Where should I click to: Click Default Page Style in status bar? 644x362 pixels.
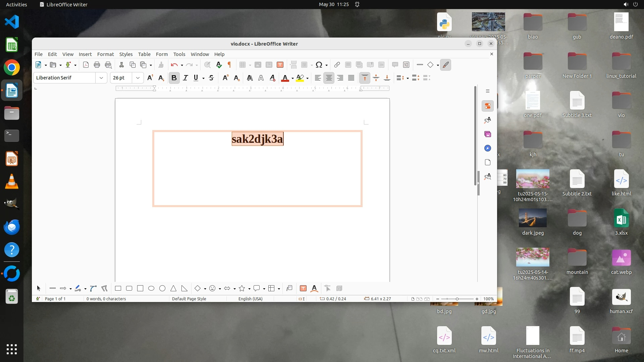click(189, 299)
